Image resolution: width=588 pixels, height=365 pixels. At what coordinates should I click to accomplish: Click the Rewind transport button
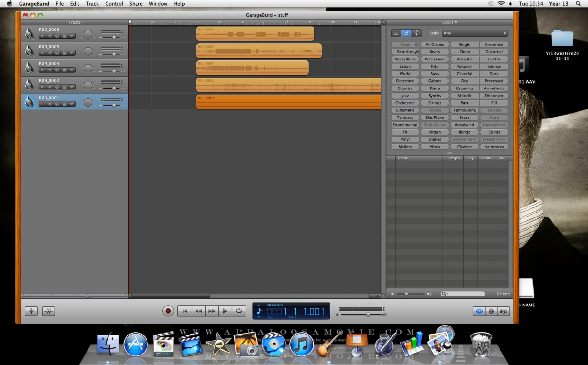tap(198, 311)
